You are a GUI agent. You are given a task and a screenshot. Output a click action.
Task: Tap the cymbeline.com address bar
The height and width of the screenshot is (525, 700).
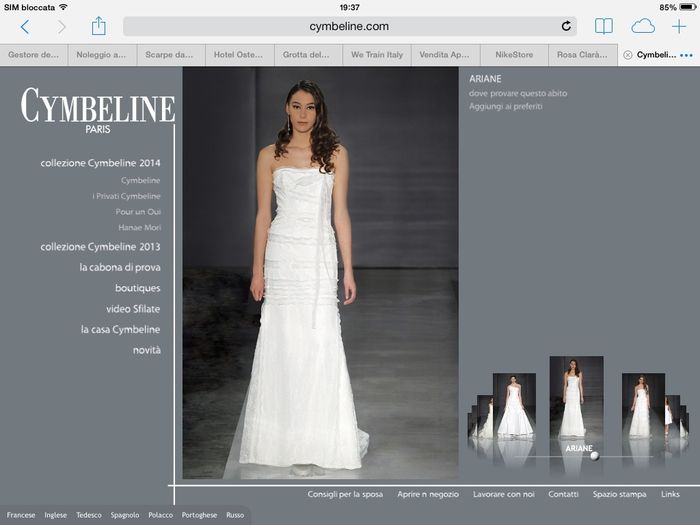(349, 27)
